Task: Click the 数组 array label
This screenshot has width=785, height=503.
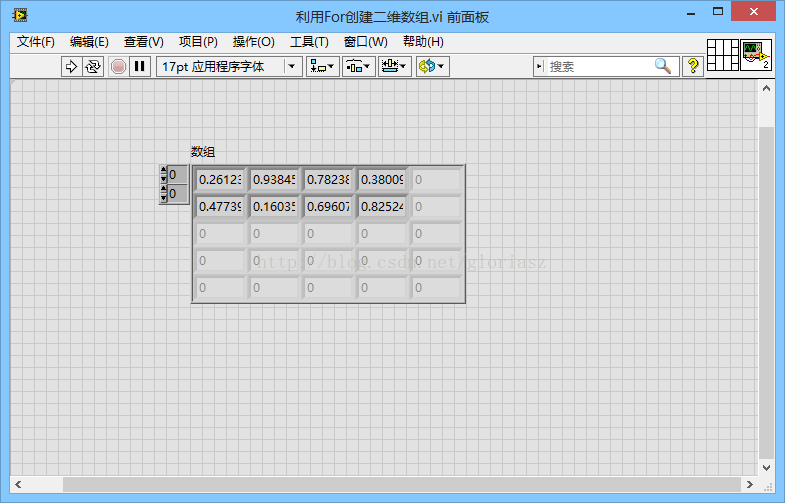Action: click(203, 152)
